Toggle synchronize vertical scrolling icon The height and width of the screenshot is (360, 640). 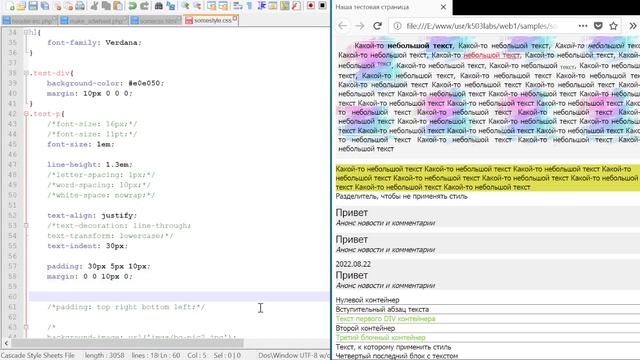[x=211, y=6]
